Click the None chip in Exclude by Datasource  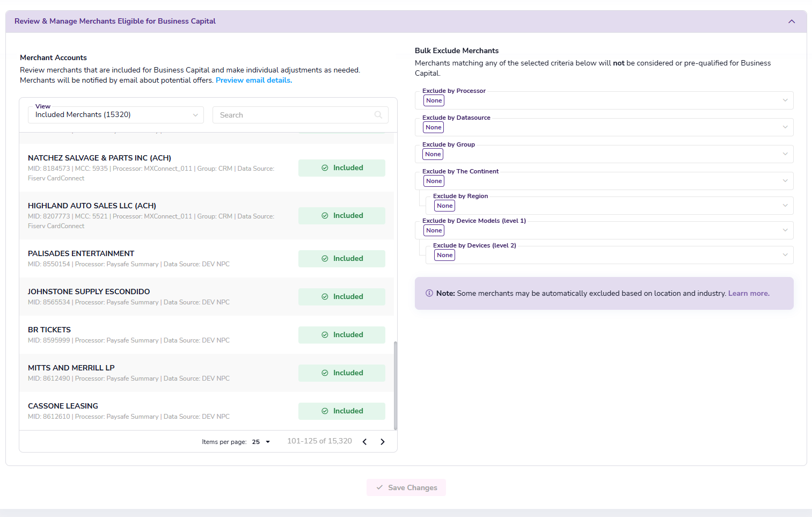(434, 127)
